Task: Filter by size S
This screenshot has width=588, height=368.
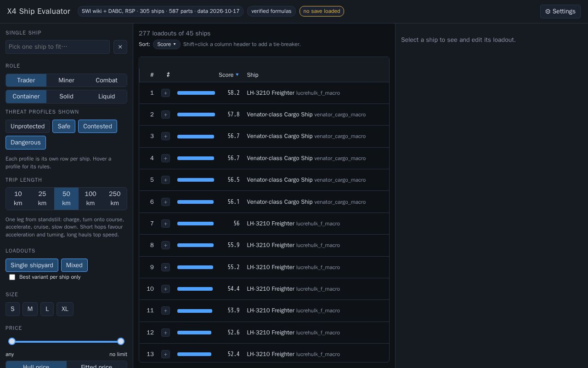Action: [12, 309]
